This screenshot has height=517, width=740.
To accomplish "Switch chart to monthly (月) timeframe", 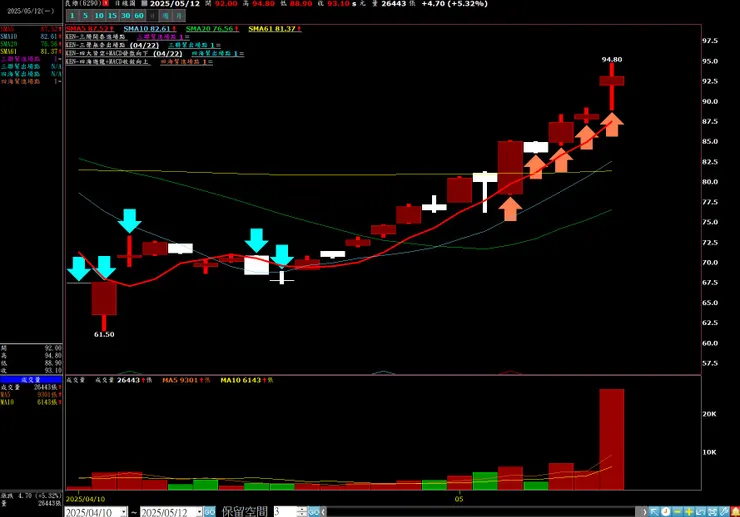I will 178,16.
